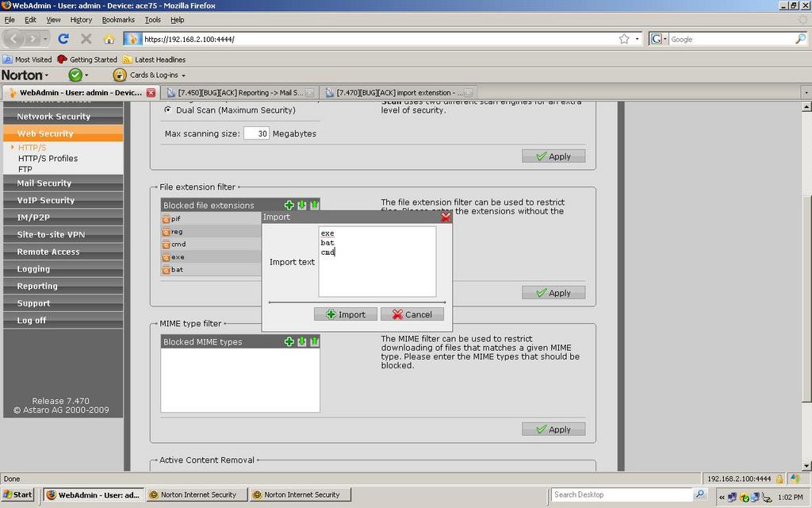Click the Import button in dialog
The image size is (812, 508).
pos(346,314)
